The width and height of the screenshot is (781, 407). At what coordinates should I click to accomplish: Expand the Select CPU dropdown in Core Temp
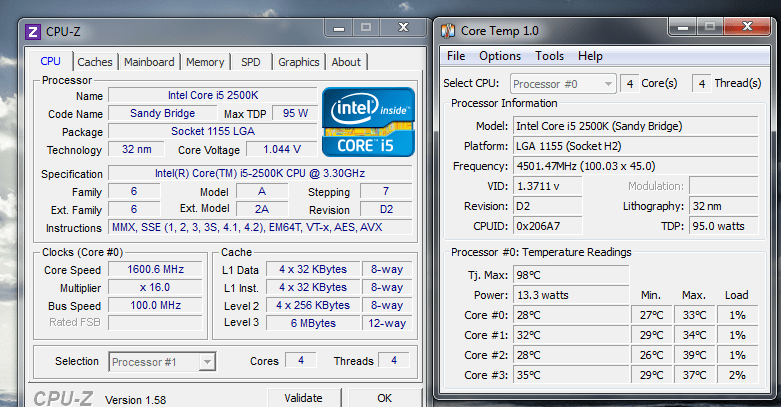click(563, 84)
